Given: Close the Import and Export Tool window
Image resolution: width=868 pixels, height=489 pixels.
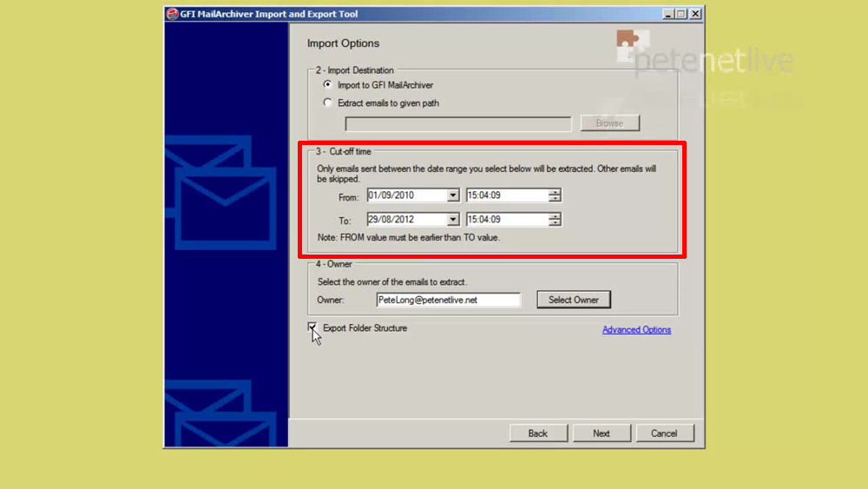Looking at the screenshot, I should [695, 14].
